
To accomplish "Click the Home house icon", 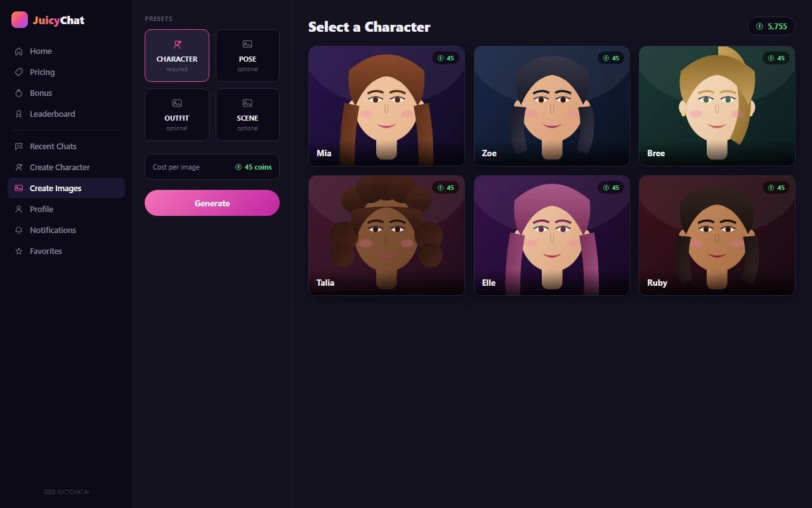I will point(18,51).
